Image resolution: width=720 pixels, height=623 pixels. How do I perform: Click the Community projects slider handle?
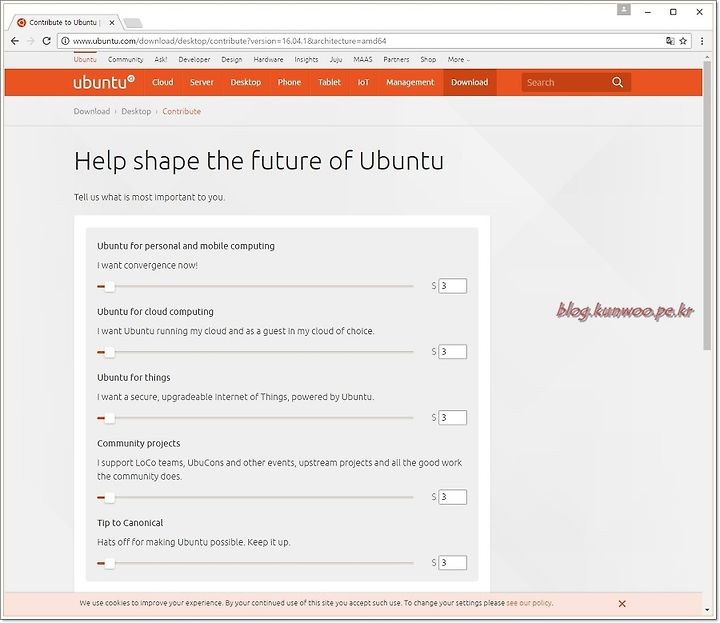[109, 497]
